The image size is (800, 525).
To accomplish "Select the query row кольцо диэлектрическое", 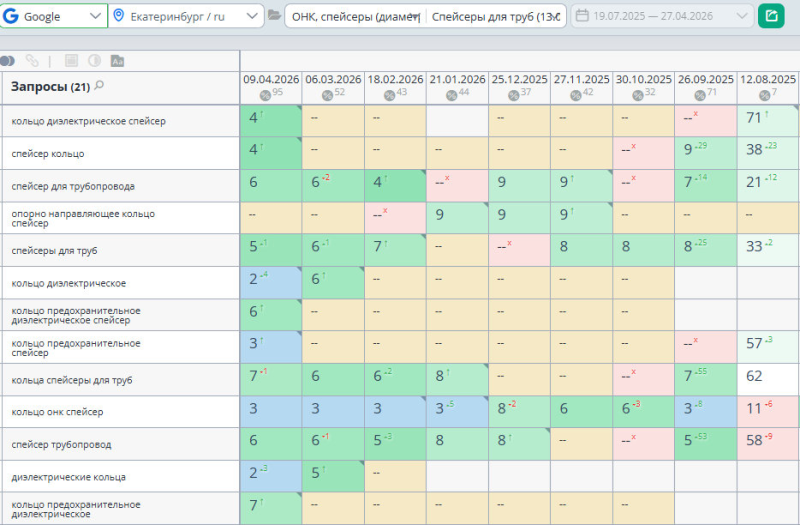I will click(68, 283).
